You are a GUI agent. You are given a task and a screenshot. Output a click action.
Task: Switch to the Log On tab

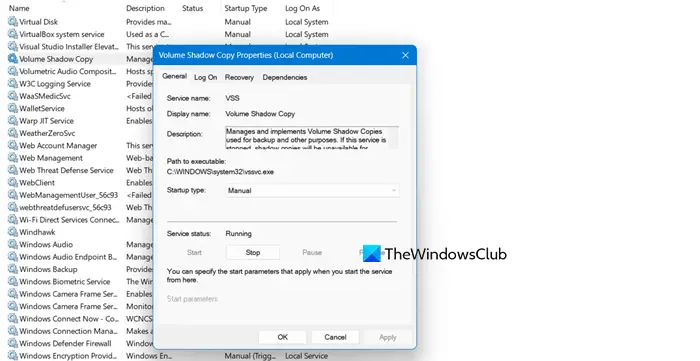205,77
